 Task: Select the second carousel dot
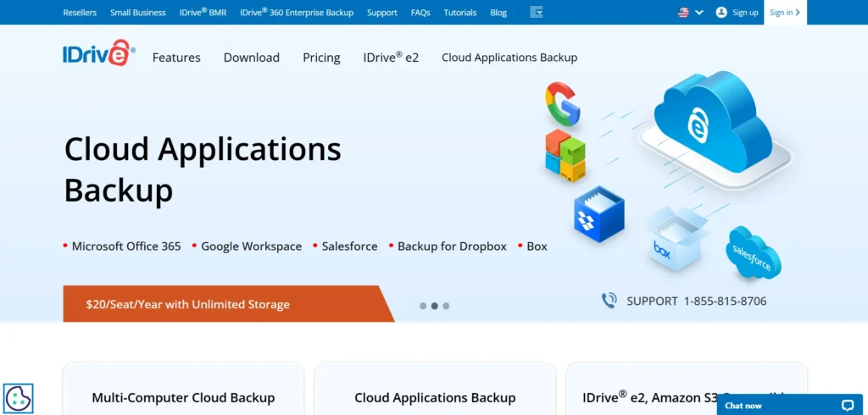click(x=435, y=306)
